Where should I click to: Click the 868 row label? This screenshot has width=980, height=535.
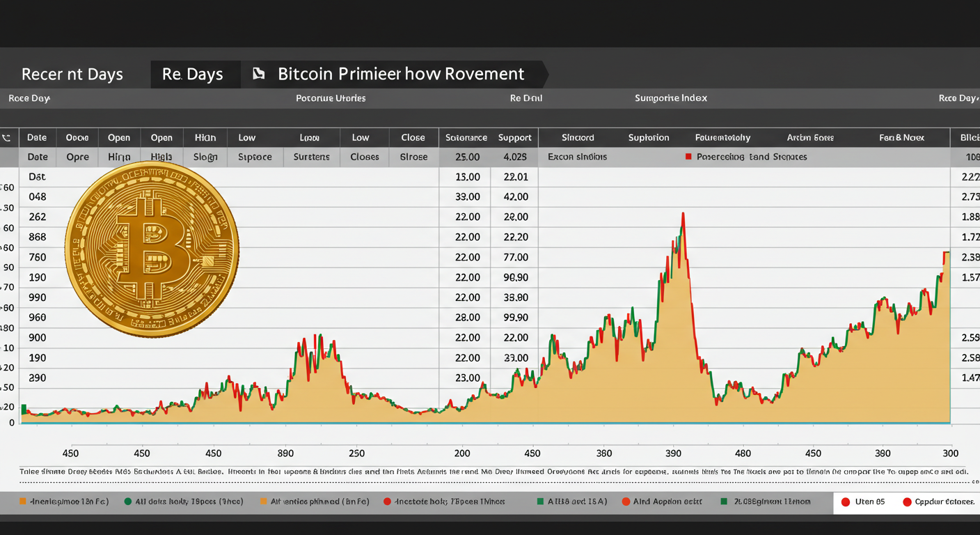click(x=37, y=238)
